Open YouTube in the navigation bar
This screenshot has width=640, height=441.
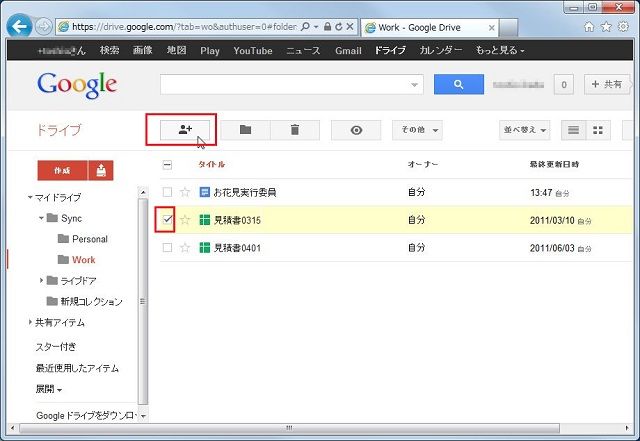click(253, 51)
